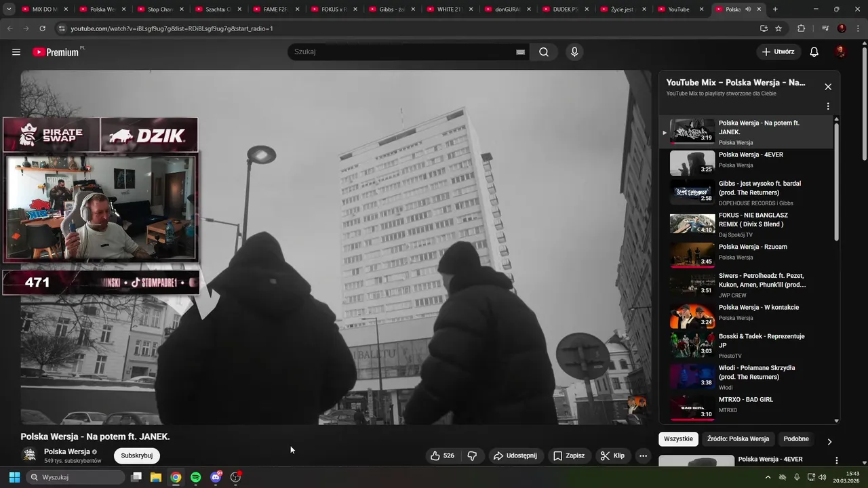The width and height of the screenshot is (868, 488).
Task: Open the system volume control
Action: [822, 477]
